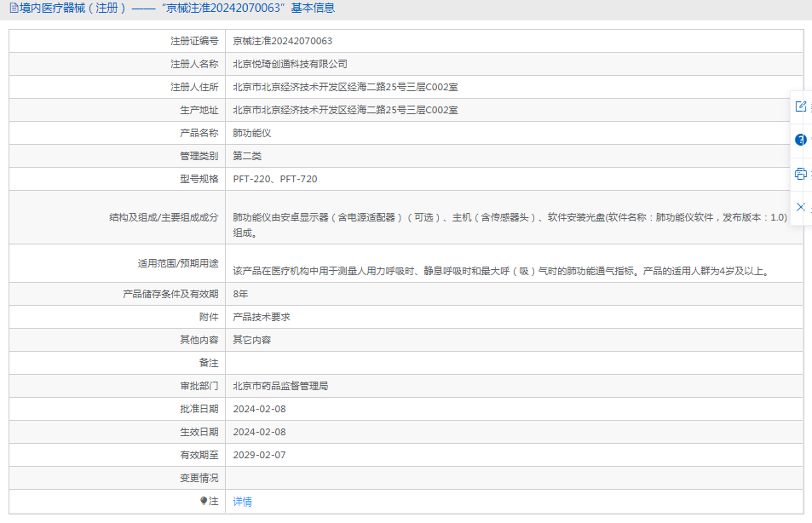
Task: Click the 批准日期 label
Action: 199,409
